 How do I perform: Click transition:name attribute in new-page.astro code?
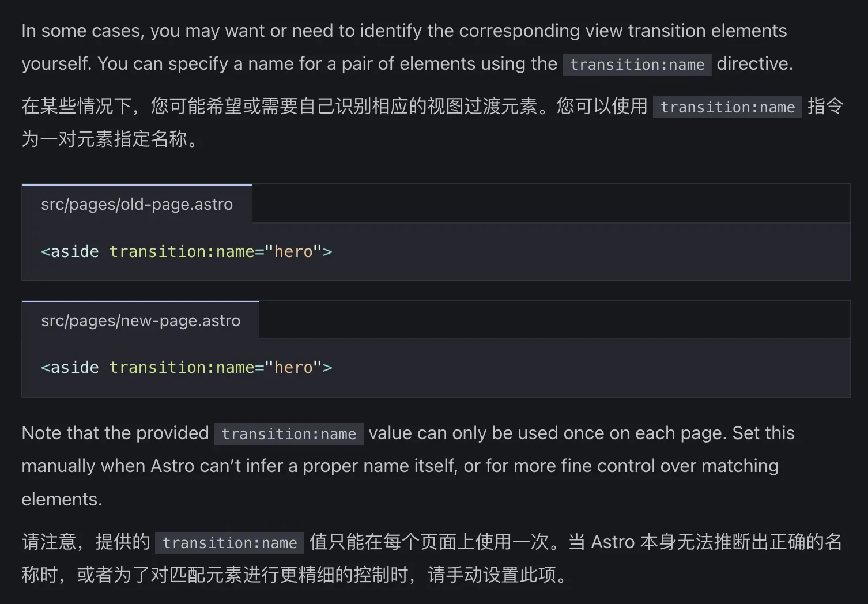pyautogui.click(x=182, y=368)
